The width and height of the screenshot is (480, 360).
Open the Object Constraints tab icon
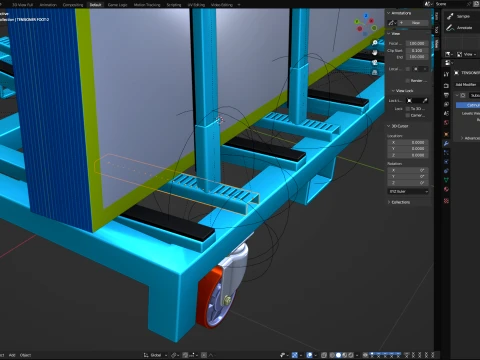pos(446,171)
